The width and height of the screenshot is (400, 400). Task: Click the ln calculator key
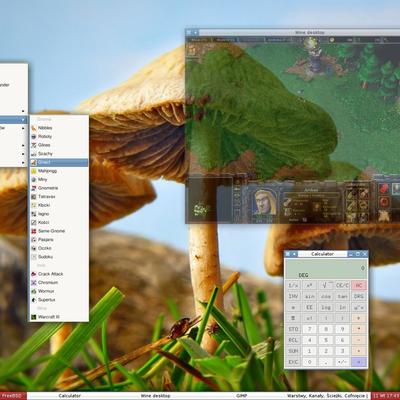(342, 307)
